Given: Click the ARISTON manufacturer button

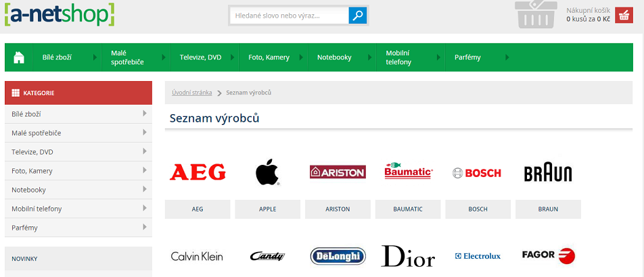Looking at the screenshot, I should coord(338,209).
